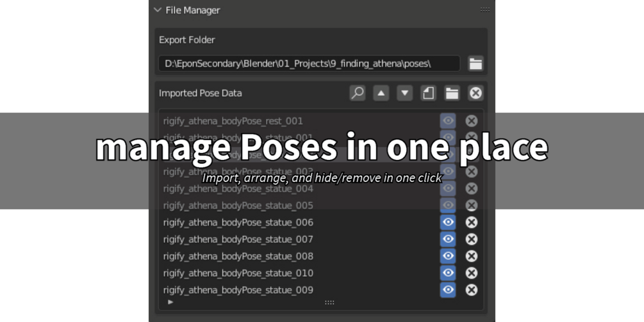This screenshot has width=644, height=322.
Task: Move selected pose down with down arrow
Action: (x=404, y=93)
